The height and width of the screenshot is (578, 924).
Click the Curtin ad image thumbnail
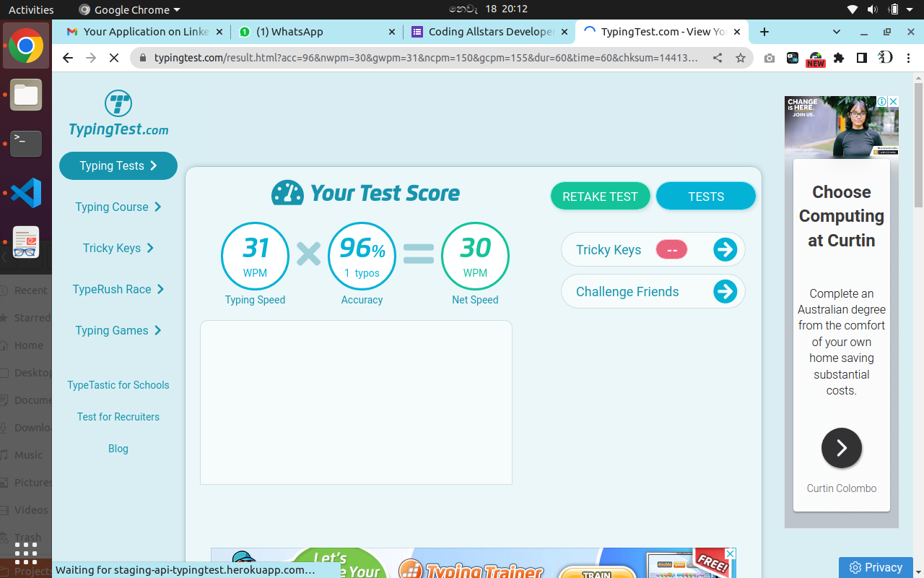point(842,127)
